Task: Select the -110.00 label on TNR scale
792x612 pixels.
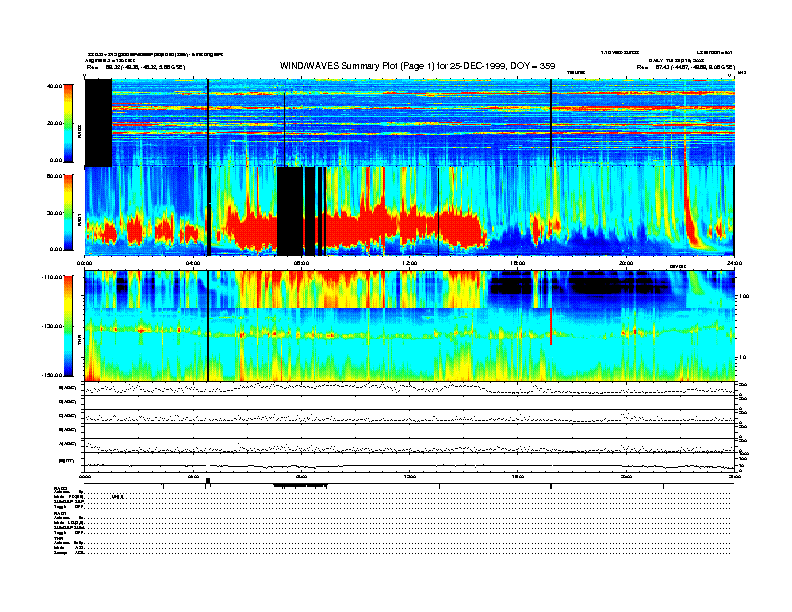Action: [52, 277]
